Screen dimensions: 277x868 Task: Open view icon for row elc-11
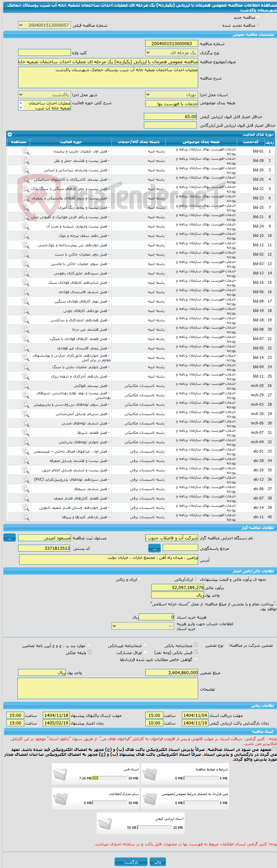25,517
